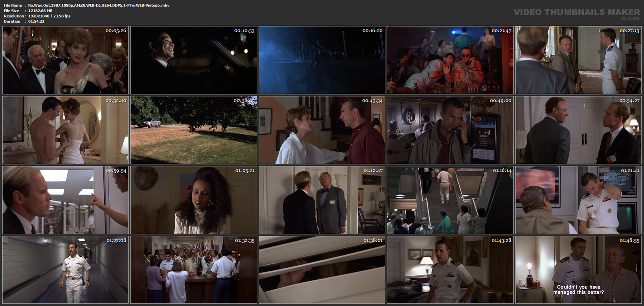Select the thumbnail timestamped 00:16:20

322,60
